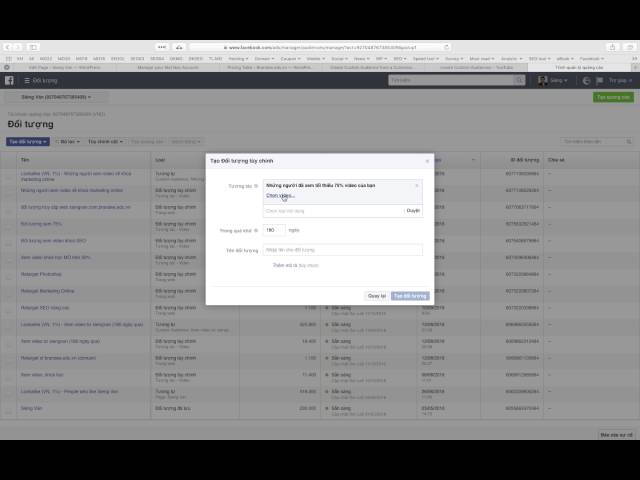Click info icon beside the days label

(256, 231)
